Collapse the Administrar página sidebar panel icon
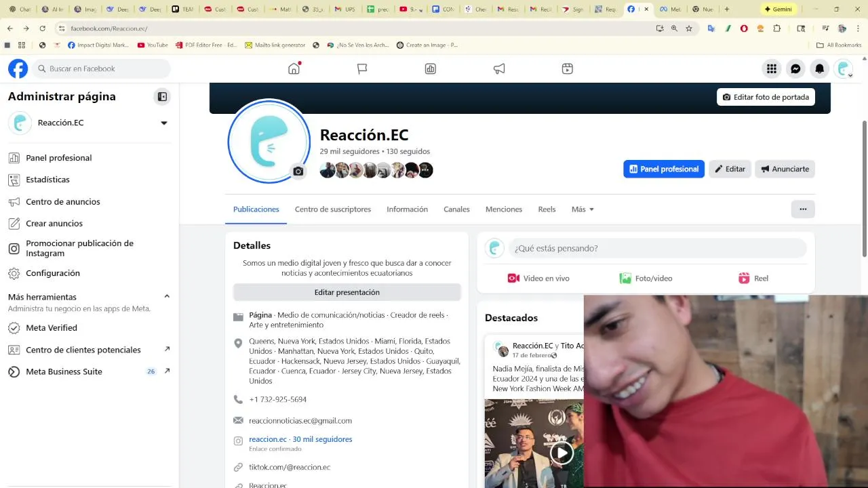The height and width of the screenshot is (488, 868). [162, 96]
